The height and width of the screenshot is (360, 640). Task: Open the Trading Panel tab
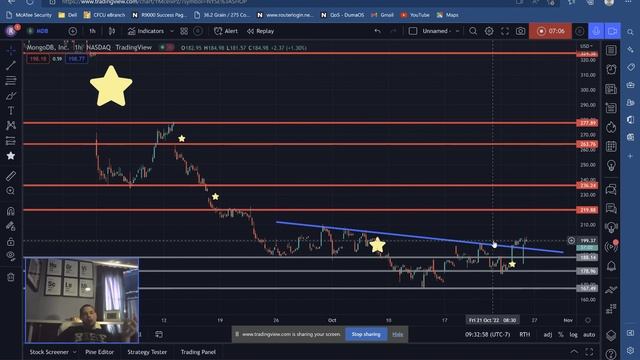[x=198, y=352]
